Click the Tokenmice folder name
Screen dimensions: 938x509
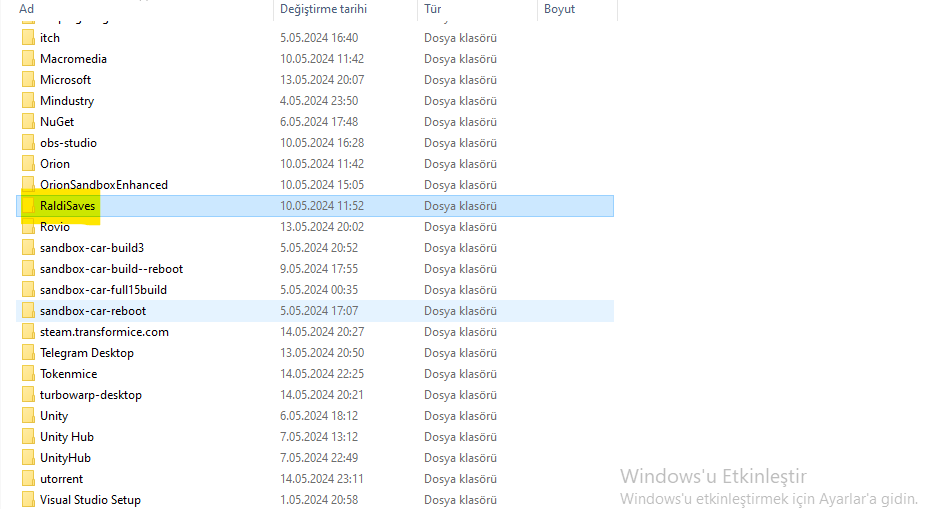pyautogui.click(x=68, y=373)
